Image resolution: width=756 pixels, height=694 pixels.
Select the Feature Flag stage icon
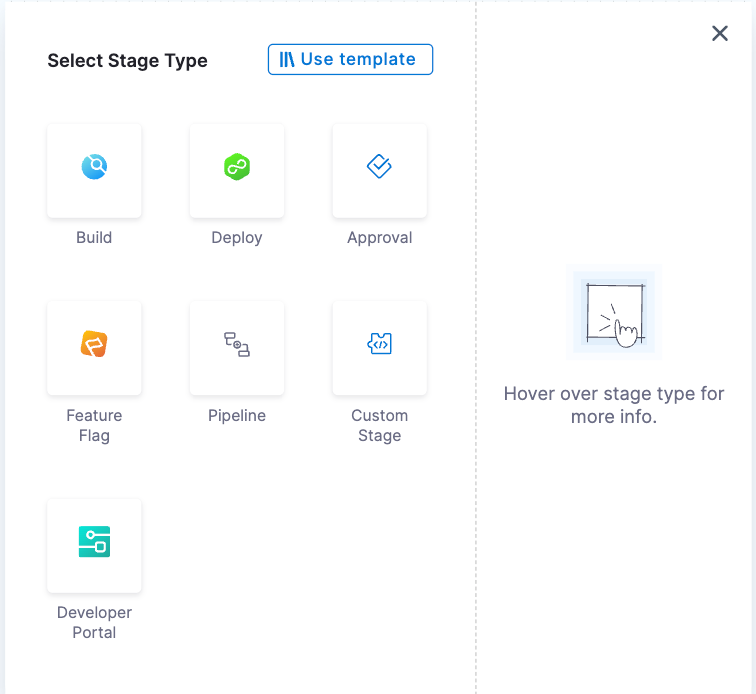tap(94, 345)
